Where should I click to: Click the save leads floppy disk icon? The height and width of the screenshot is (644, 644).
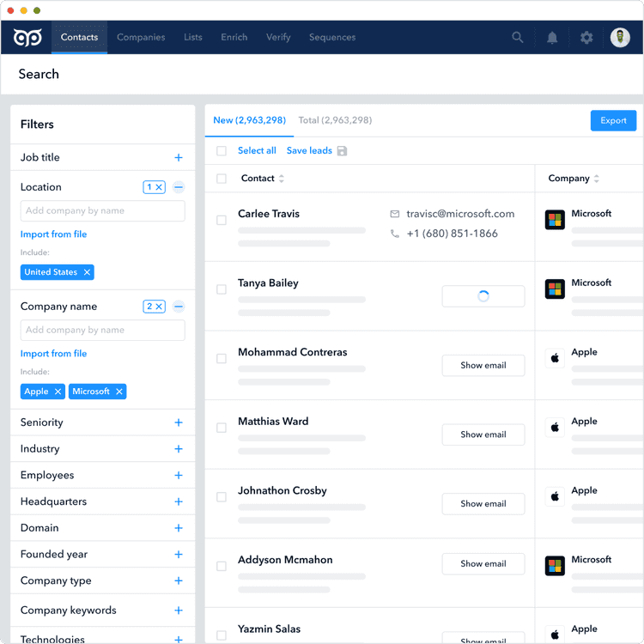(x=342, y=151)
